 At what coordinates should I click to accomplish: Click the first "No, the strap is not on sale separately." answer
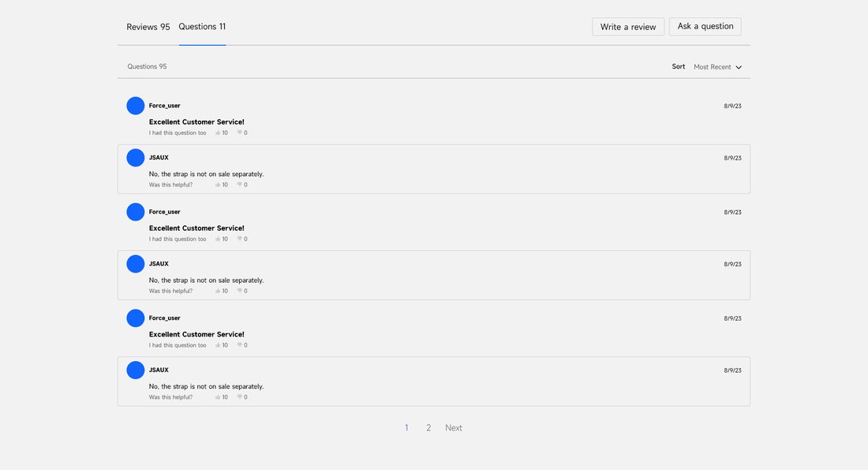tap(207, 174)
